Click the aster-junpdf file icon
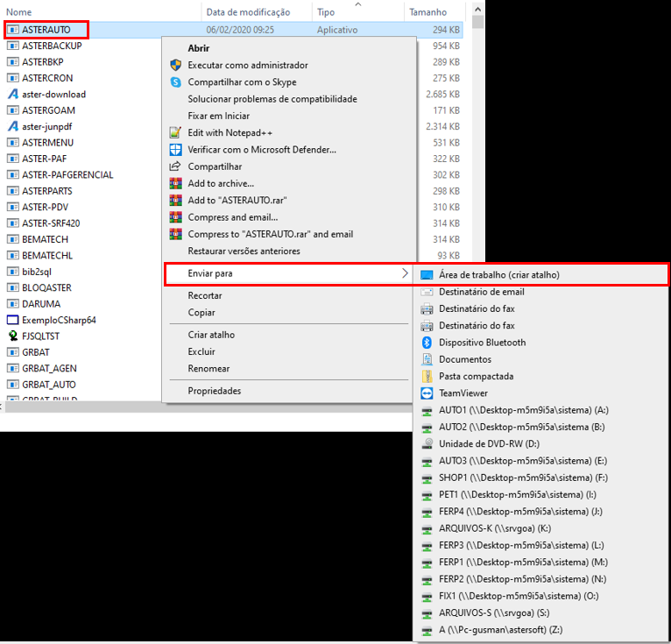The image size is (671, 644). point(13,127)
